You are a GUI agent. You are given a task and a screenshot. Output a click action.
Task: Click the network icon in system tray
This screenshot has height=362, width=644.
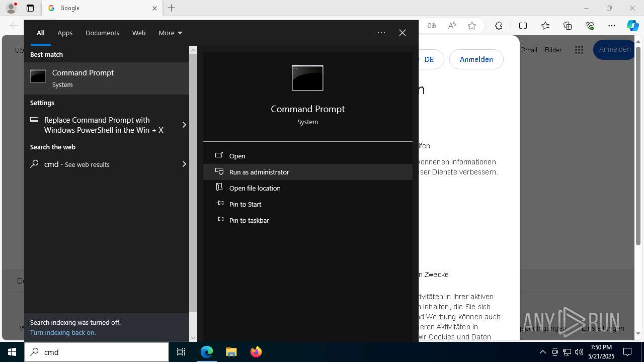pos(567,352)
